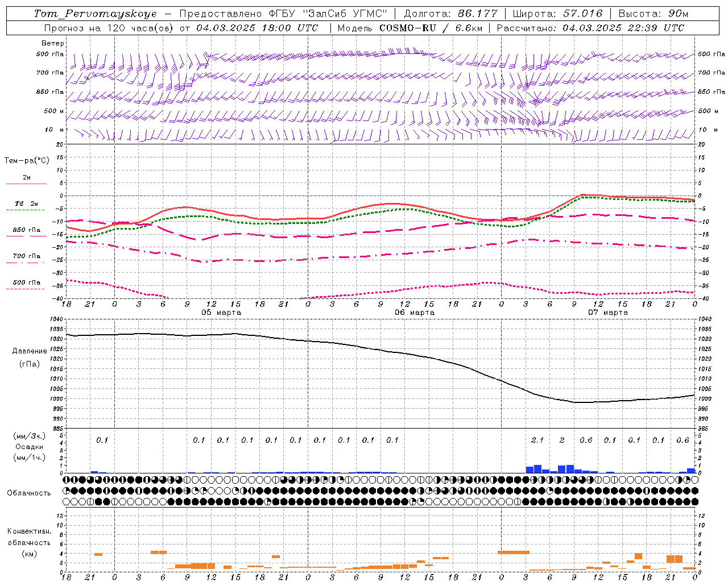Click the (км) unit under convective cloud label
728x582 pixels.
[x=30, y=554]
